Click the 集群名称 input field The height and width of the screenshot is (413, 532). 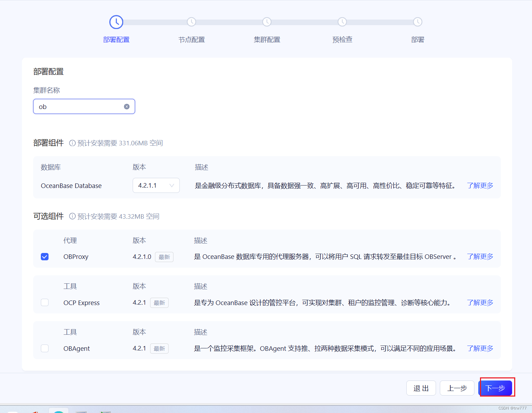coord(84,107)
